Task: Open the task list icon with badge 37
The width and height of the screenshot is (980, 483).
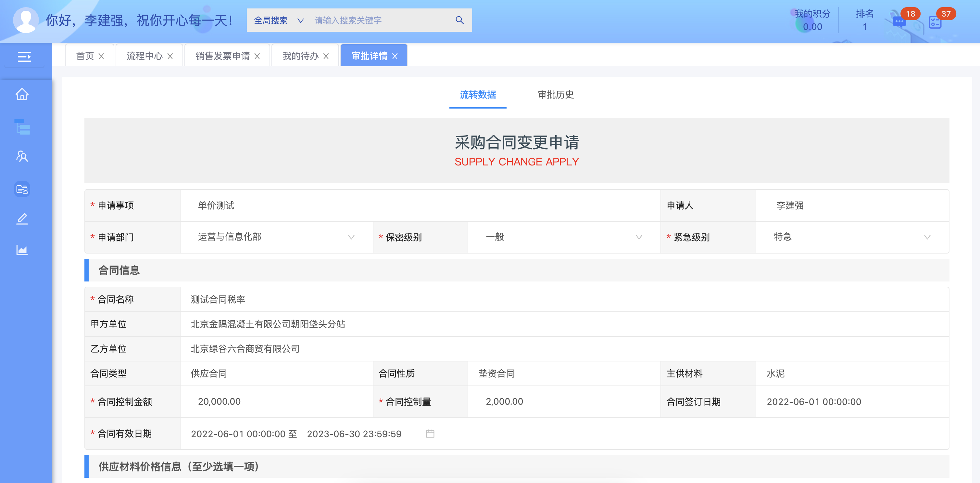Action: (x=935, y=22)
